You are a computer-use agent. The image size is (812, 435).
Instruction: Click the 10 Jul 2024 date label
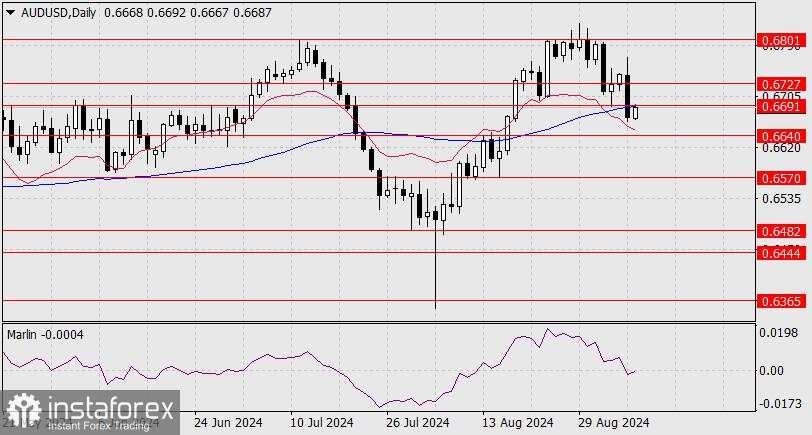point(322,422)
